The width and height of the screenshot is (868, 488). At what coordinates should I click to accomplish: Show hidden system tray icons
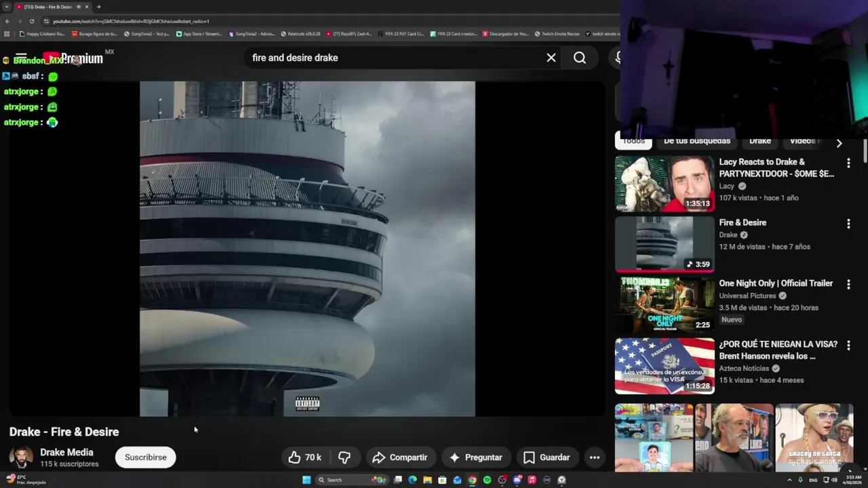[x=789, y=480]
